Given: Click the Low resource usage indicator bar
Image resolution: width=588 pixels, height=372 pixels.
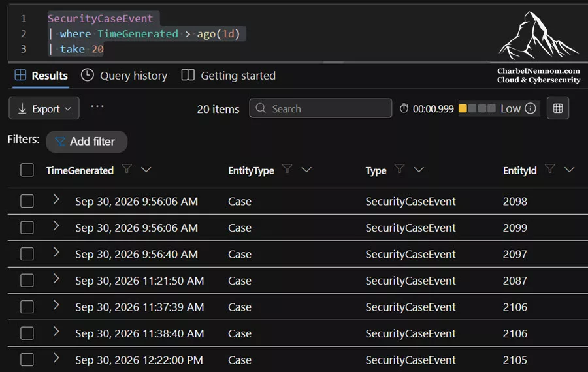Looking at the screenshot, I should [477, 108].
